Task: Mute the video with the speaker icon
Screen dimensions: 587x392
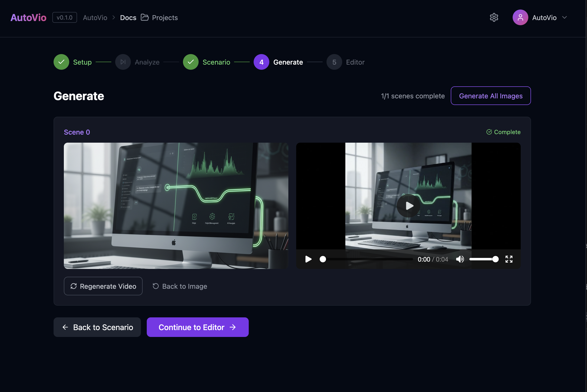Action: (460, 259)
